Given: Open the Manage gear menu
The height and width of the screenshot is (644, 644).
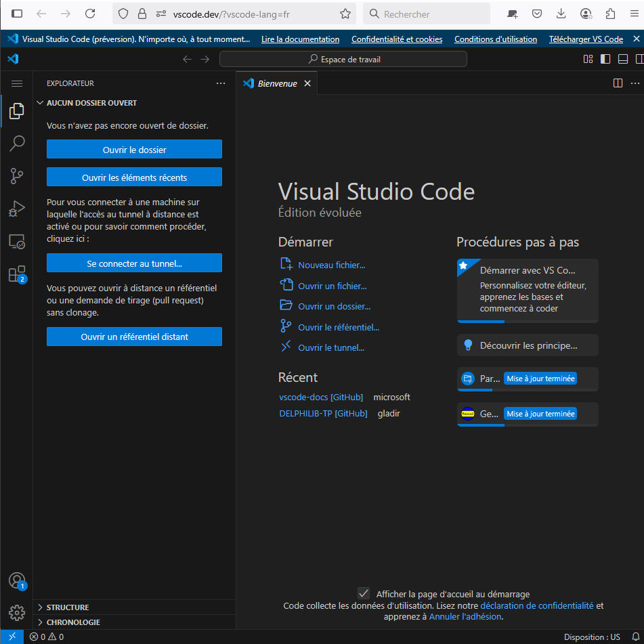Looking at the screenshot, I should (17, 613).
